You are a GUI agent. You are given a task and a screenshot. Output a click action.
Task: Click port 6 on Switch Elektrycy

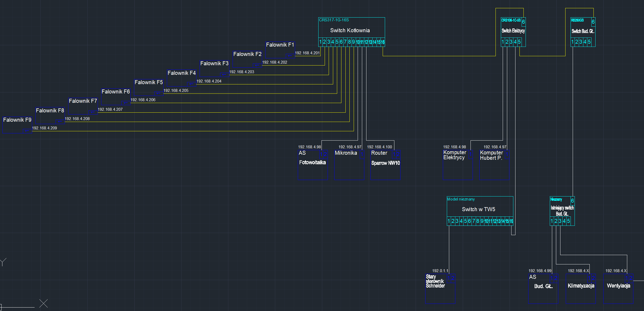click(x=523, y=22)
